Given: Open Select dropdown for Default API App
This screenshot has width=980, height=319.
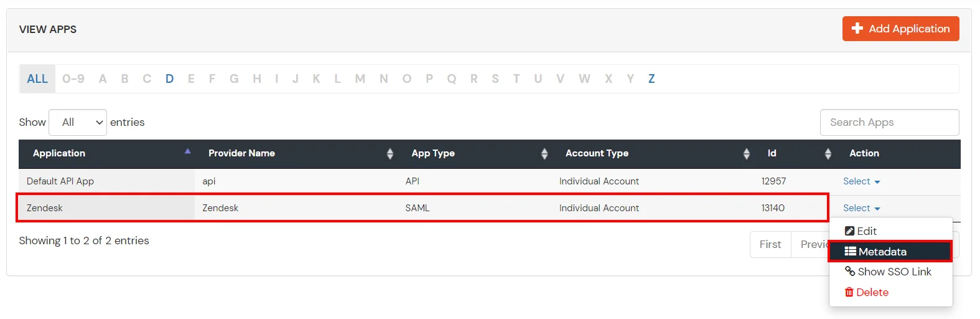Looking at the screenshot, I should pyautogui.click(x=861, y=181).
